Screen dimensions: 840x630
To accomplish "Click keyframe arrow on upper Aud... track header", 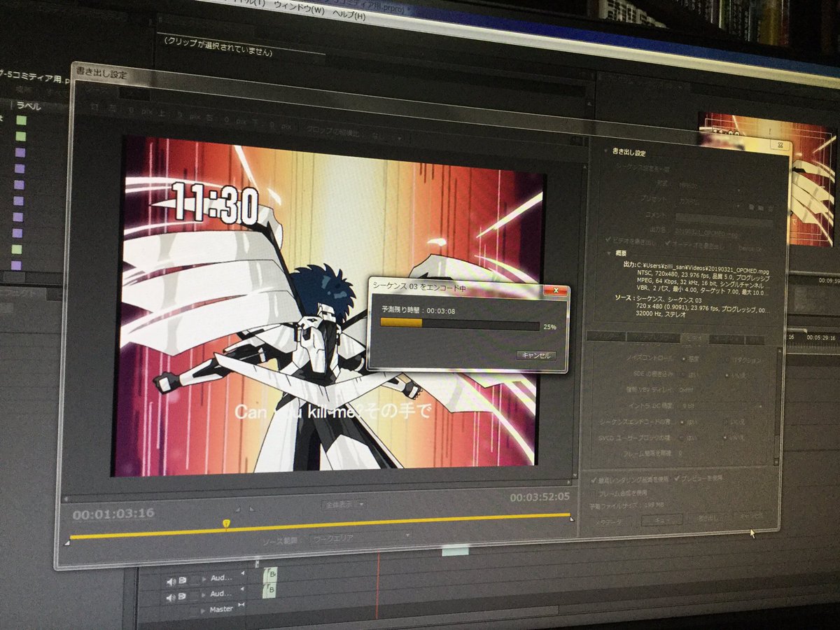I will 243,573.
